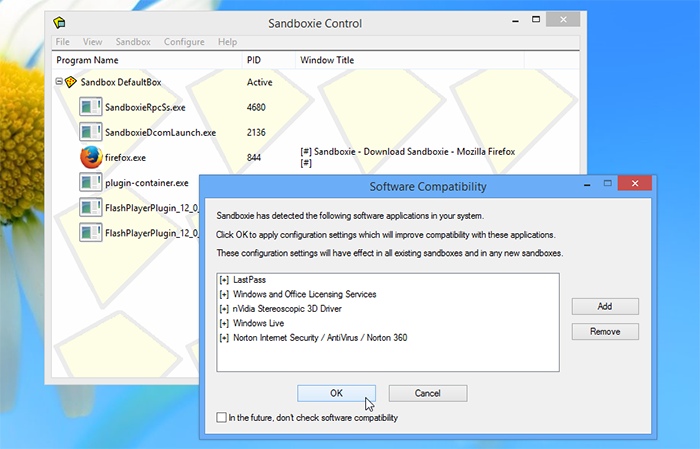Select the SandboxieRpcSs.exe process icon
The image size is (700, 449).
91,106
